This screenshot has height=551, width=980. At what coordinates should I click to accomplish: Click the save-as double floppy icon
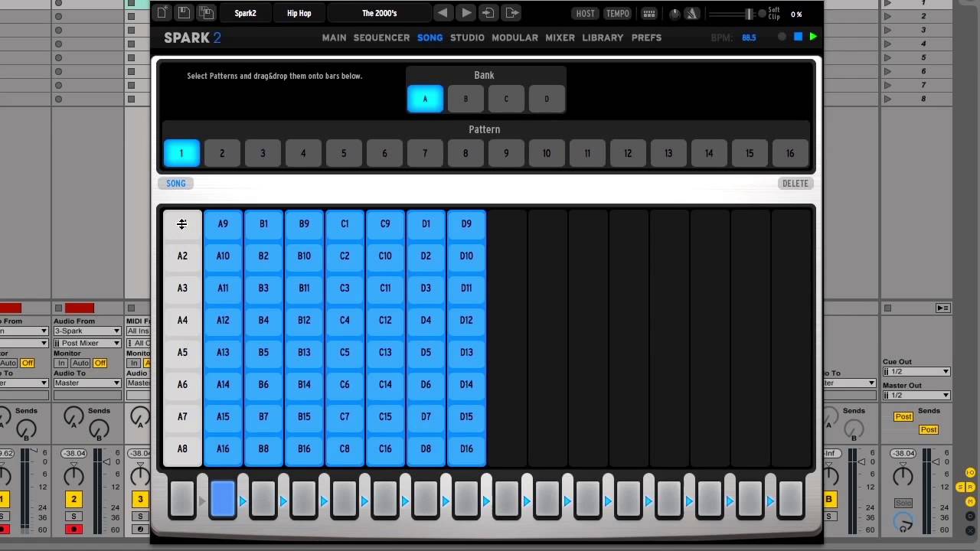(x=207, y=12)
